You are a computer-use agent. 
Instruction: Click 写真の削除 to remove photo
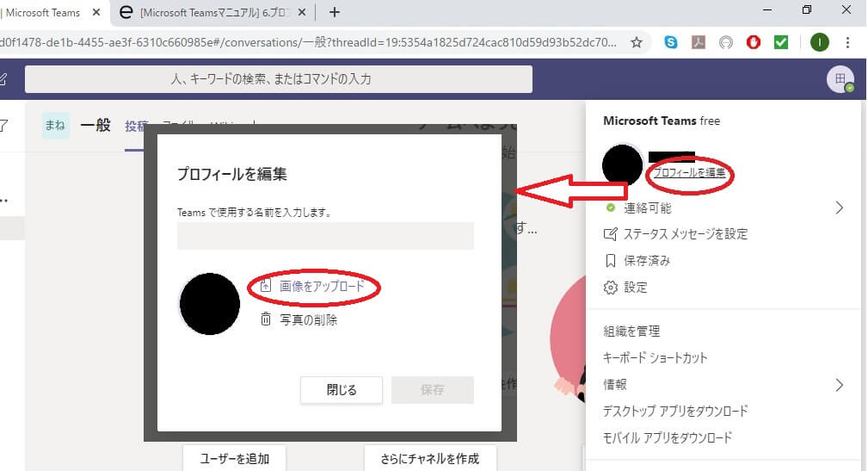pos(308,320)
